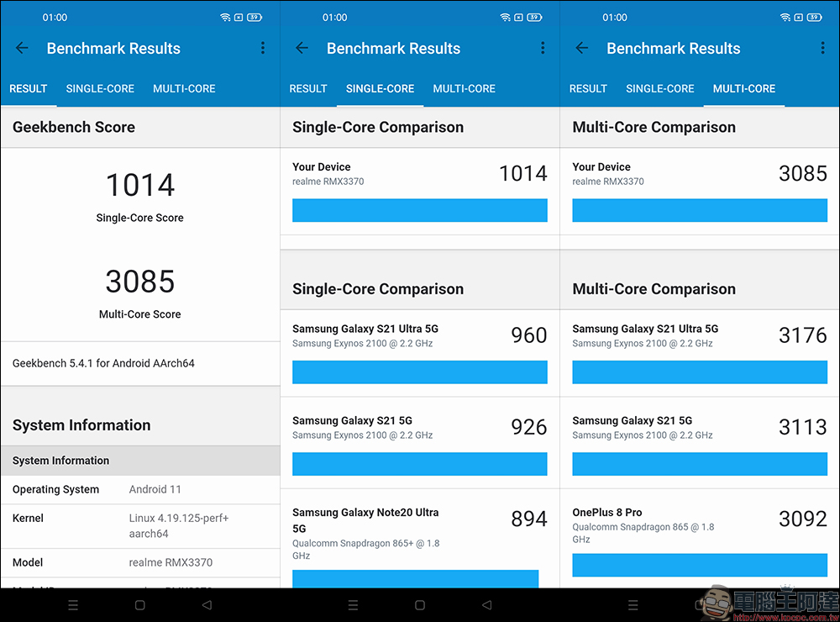The image size is (840, 622).
Task: Open three-dot overflow menu in left screen
Action: 262,48
